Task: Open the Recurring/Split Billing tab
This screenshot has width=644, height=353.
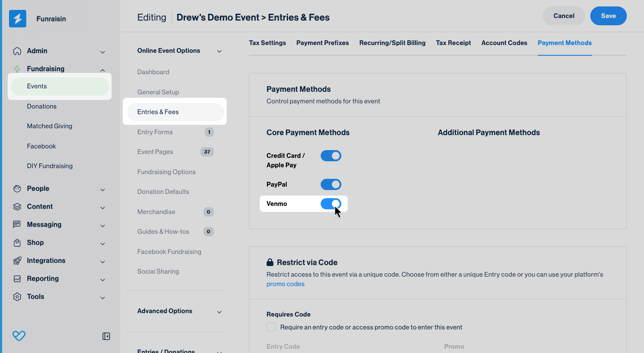Action: tap(392, 43)
